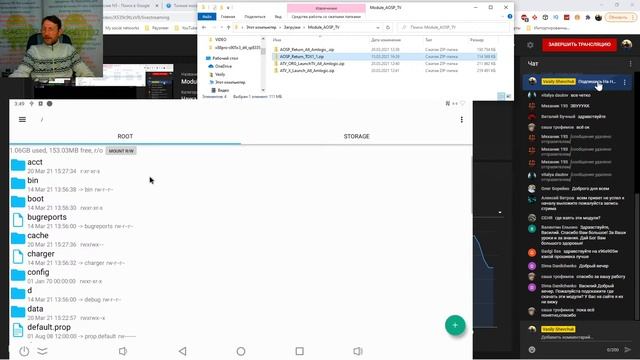This screenshot has height=360, width=640.
Task: Tap the volume up speaker icon in the bottom bar
Action: tap(358, 351)
